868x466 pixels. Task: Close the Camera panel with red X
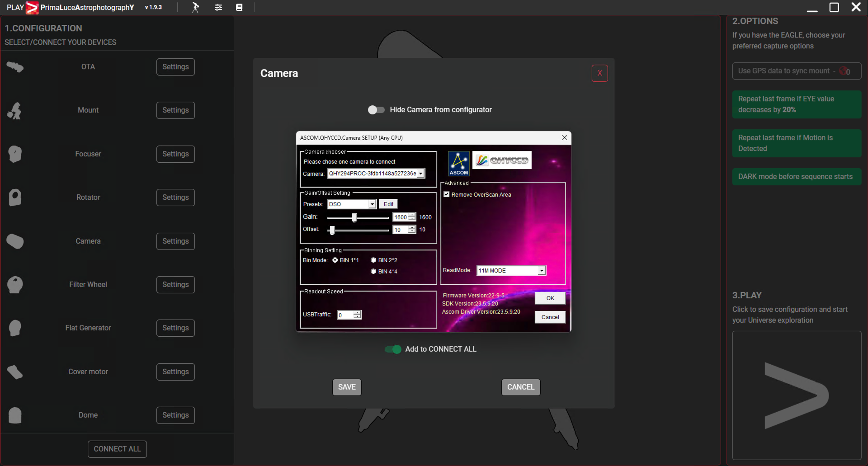pos(600,73)
